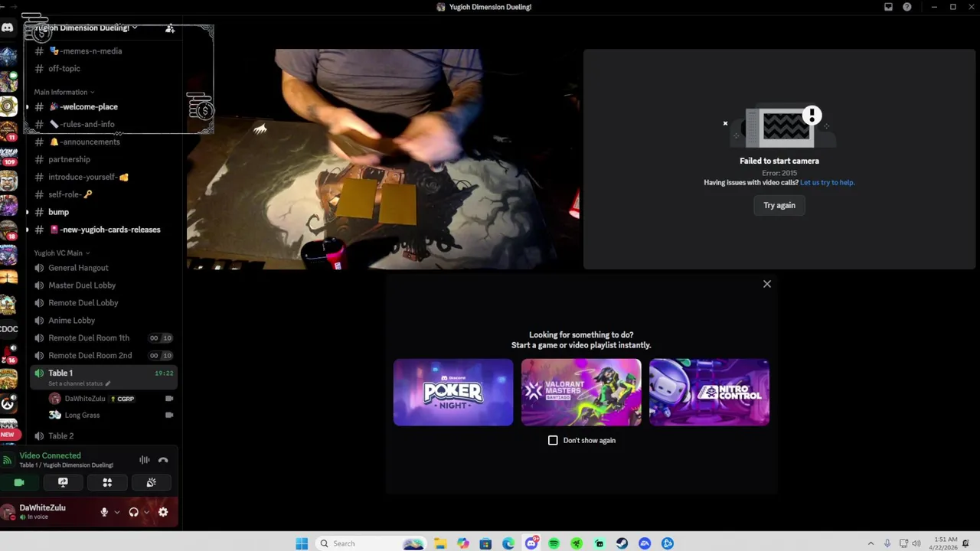Open the Nitro Control activity card

pyautogui.click(x=709, y=392)
